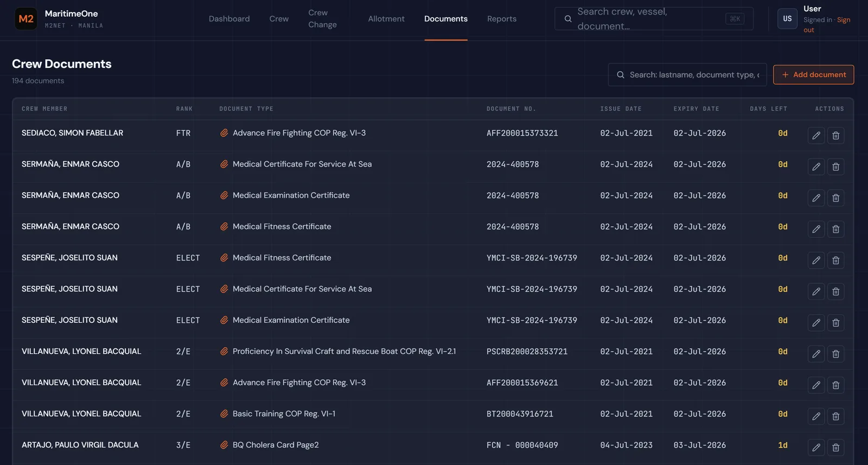Image resolution: width=868 pixels, height=465 pixels.
Task: Select SEDIACO, SIMON FABELLAR name
Action: pyautogui.click(x=72, y=133)
